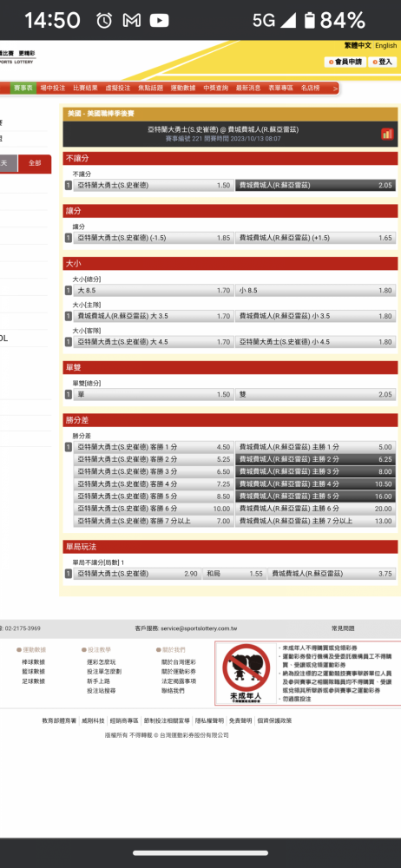Switch language to English
Image resolution: width=401 pixels, height=868 pixels.
(x=386, y=45)
